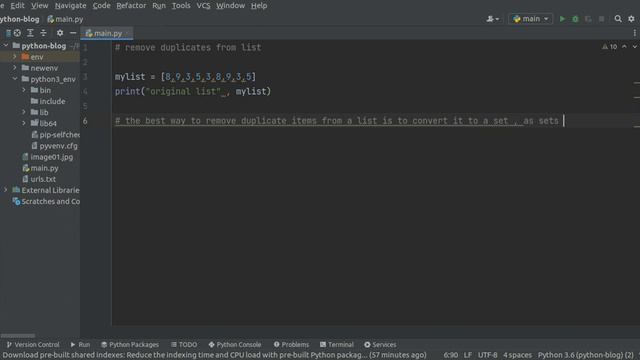Open Python Console tool window

click(x=235, y=344)
